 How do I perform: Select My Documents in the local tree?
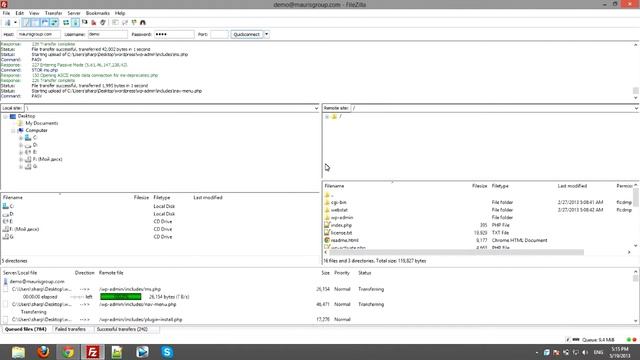(42, 123)
